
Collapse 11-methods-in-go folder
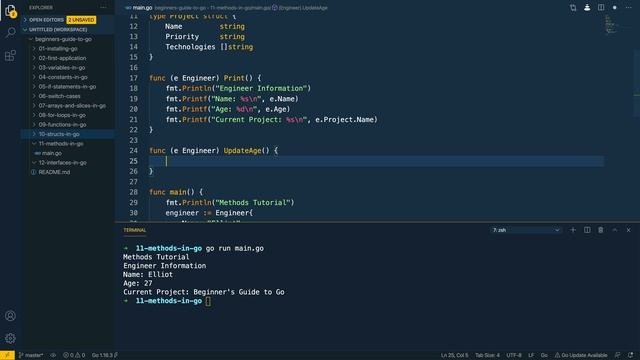(68, 143)
